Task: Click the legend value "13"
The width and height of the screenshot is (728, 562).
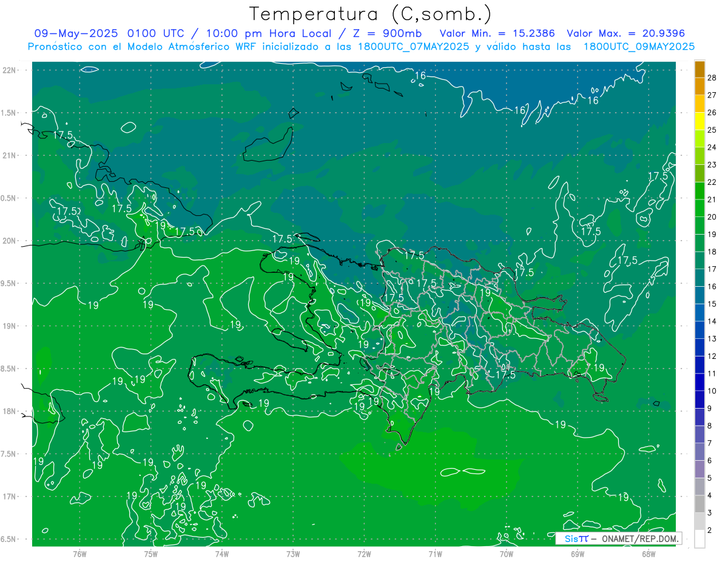Action: click(712, 339)
